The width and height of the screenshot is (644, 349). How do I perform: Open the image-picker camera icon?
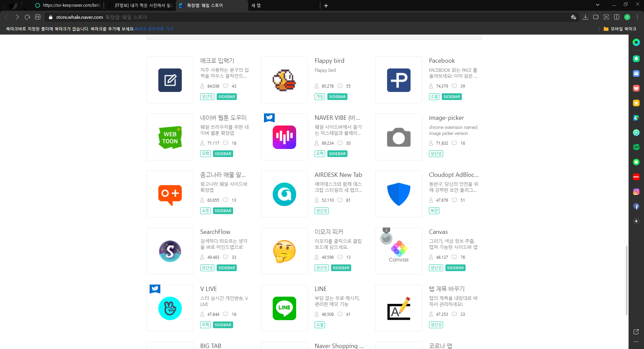tap(399, 137)
